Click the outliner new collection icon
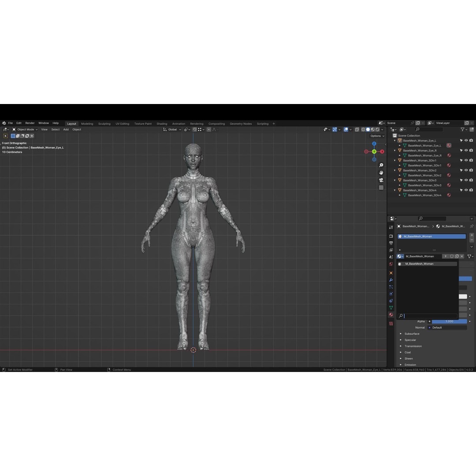Screen dimensions: 476x476 click(472, 129)
